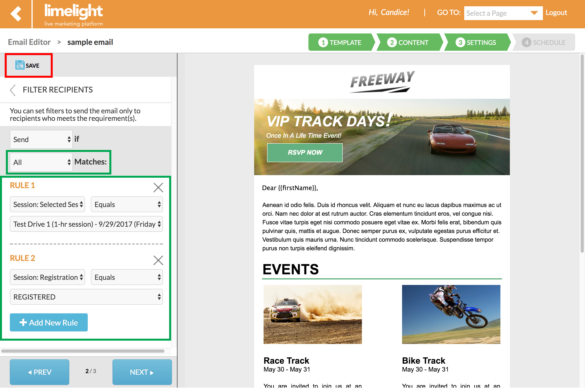Go back from Filter Recipients panel

[x=13, y=90]
